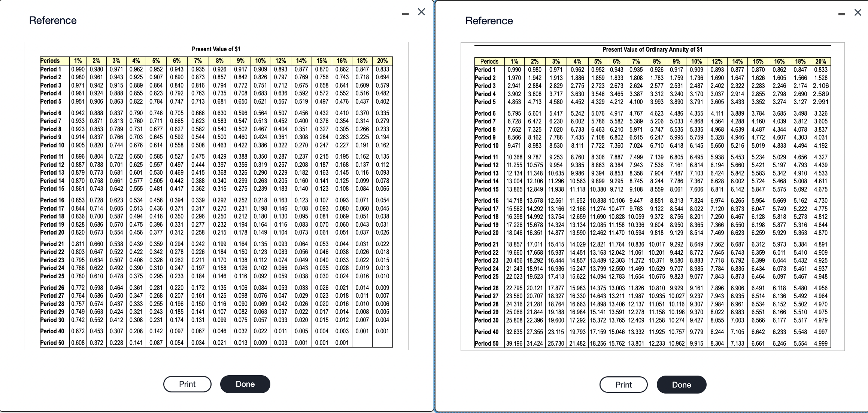Click the Reference heading of the right dialog

[x=489, y=21]
